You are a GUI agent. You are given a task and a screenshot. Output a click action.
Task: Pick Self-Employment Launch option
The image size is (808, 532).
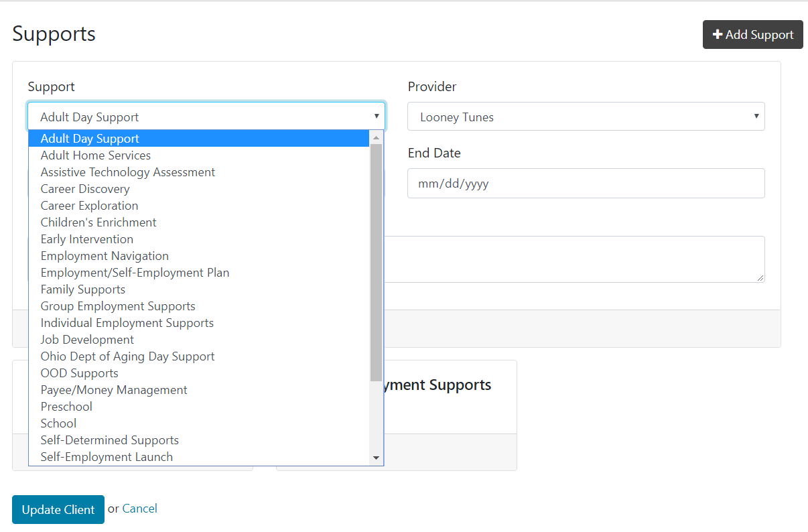107,457
